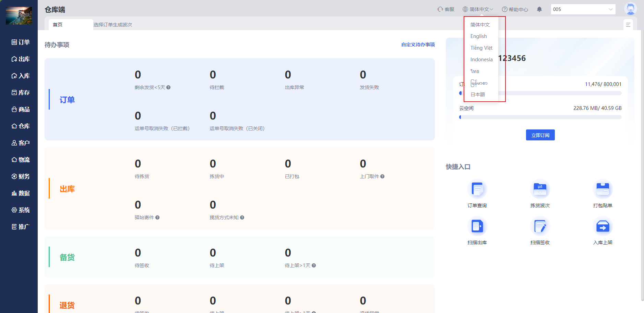Image resolution: width=644 pixels, height=313 pixels.
Task: Click help icon beside 剩余发货<5天
Action: pos(168,88)
